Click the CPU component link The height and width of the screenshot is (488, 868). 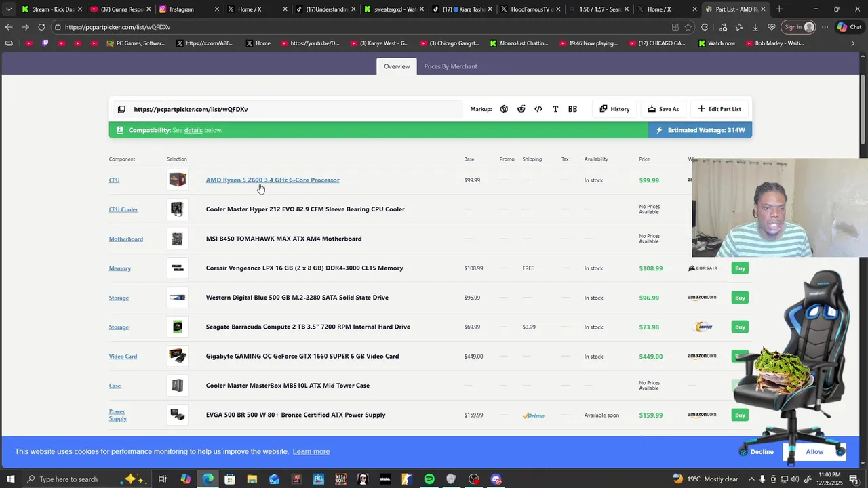[114, 180]
